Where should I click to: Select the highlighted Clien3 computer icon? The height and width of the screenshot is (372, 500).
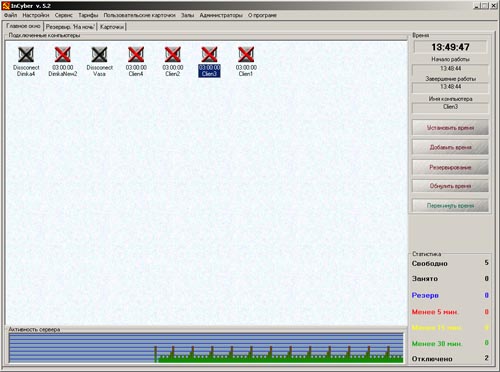pyautogui.click(x=209, y=54)
